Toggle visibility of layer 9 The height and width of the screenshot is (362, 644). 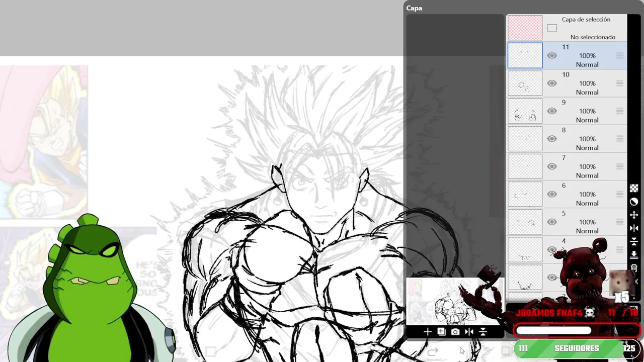click(552, 111)
